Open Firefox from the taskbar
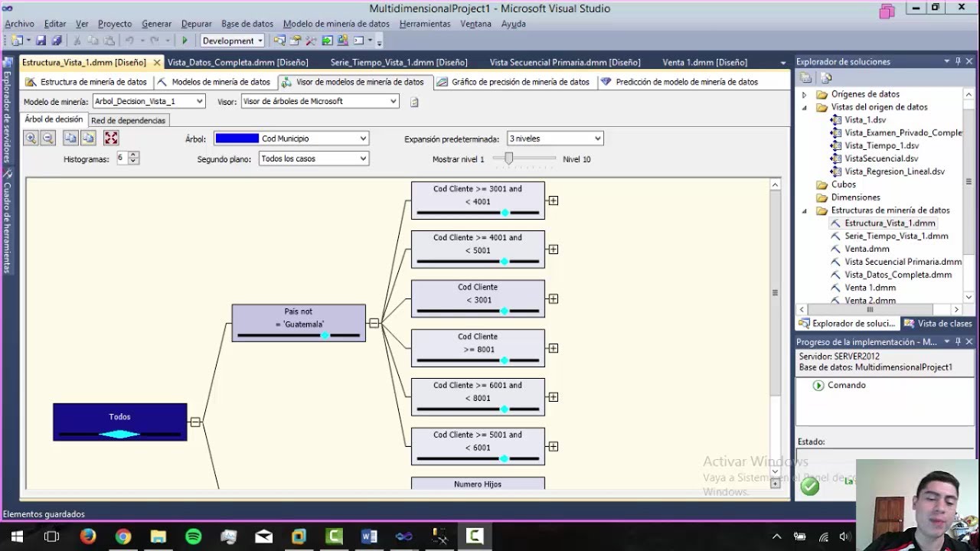 87,536
